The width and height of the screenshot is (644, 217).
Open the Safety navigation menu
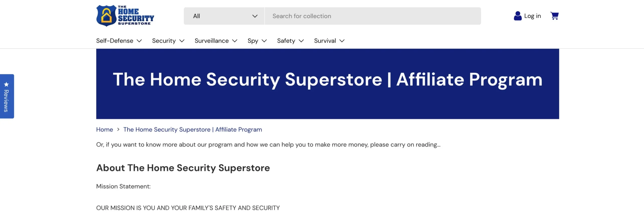click(x=286, y=41)
